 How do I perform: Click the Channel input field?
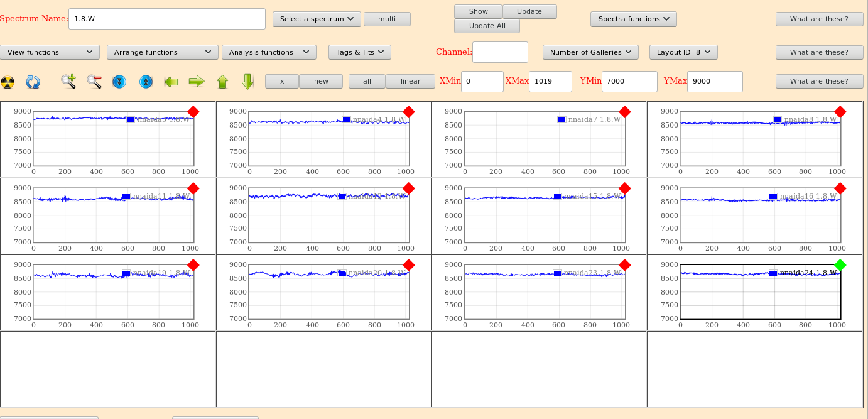[x=500, y=52]
